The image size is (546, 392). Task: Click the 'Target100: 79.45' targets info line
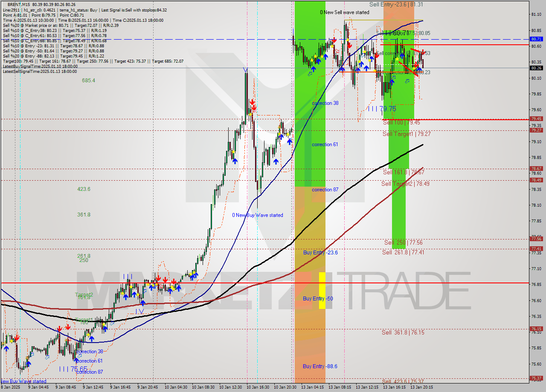[93, 61]
